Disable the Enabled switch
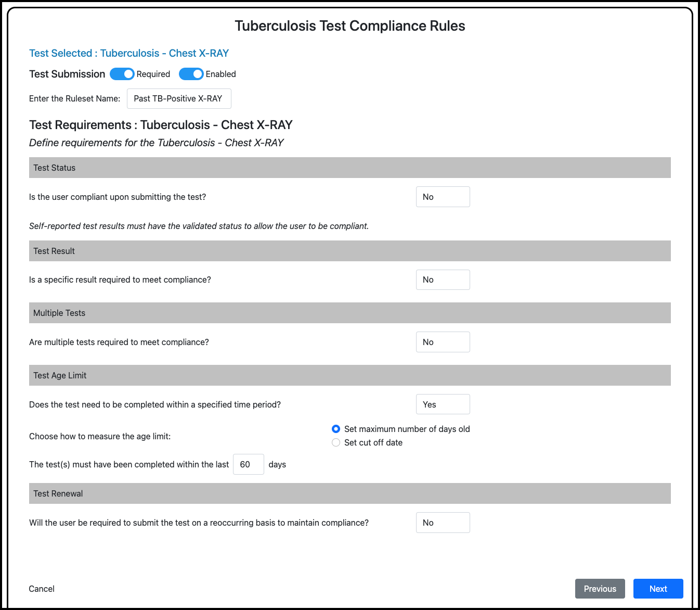This screenshot has width=700, height=610. coord(191,74)
